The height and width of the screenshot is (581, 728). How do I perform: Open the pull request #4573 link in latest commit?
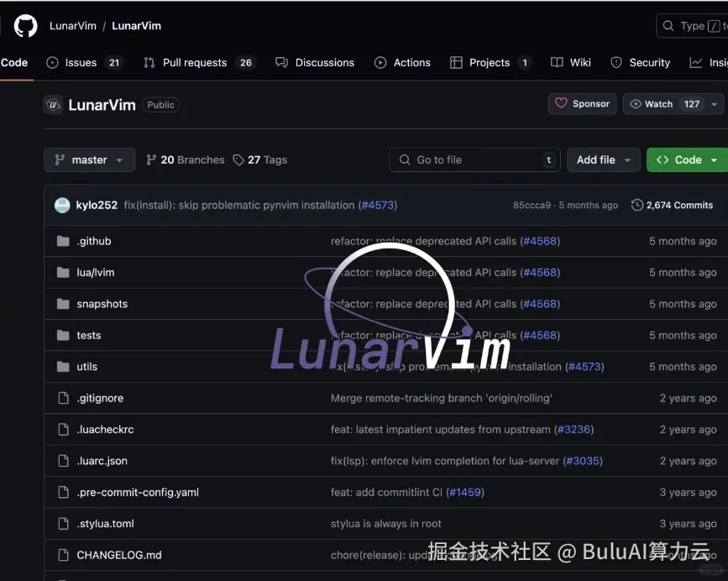pyautogui.click(x=378, y=205)
